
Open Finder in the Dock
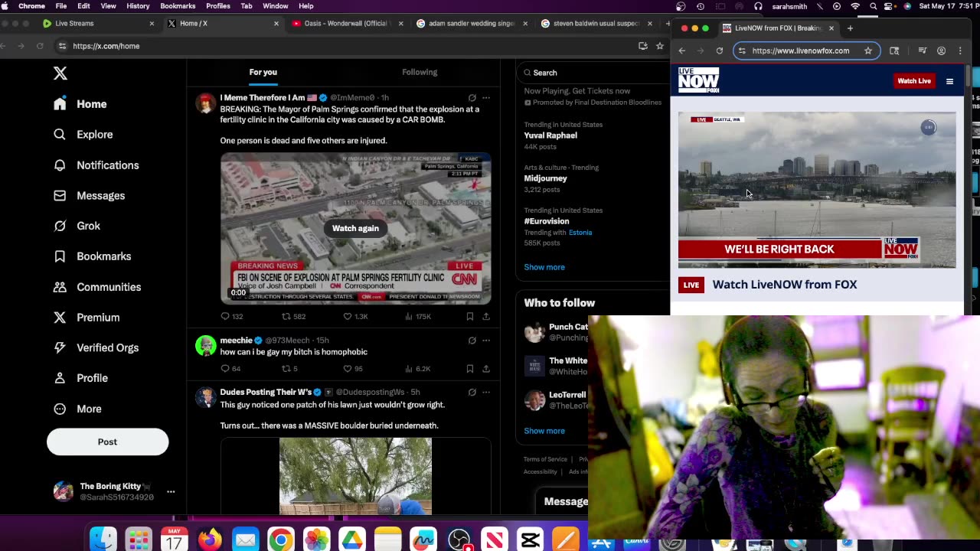103,540
